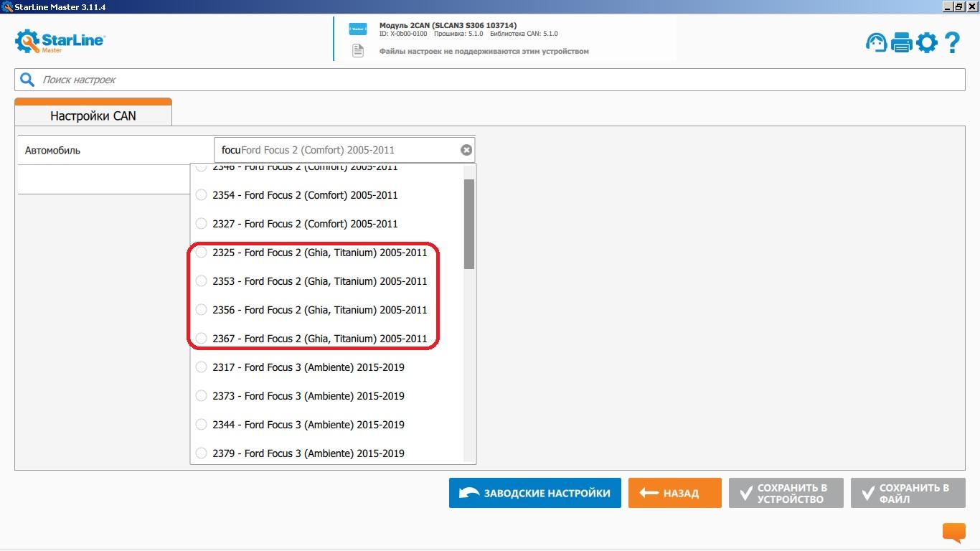Open the orange chat bubble icon
Screen dimensions: 980x551
953,532
